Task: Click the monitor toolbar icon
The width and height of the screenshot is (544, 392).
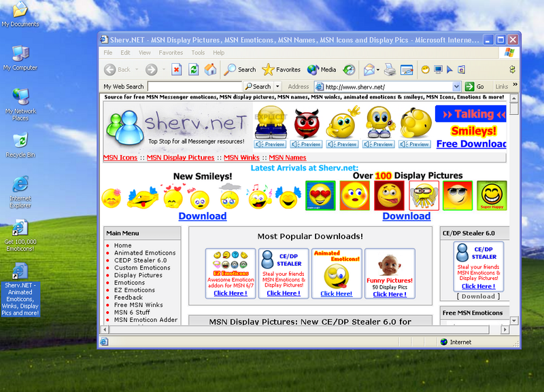Action: point(438,70)
